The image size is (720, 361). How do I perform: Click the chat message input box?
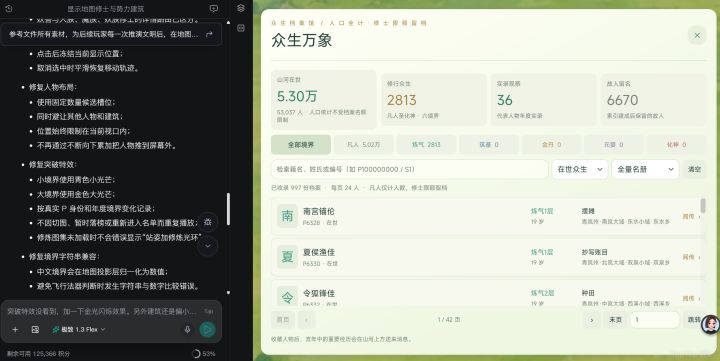tap(103, 311)
